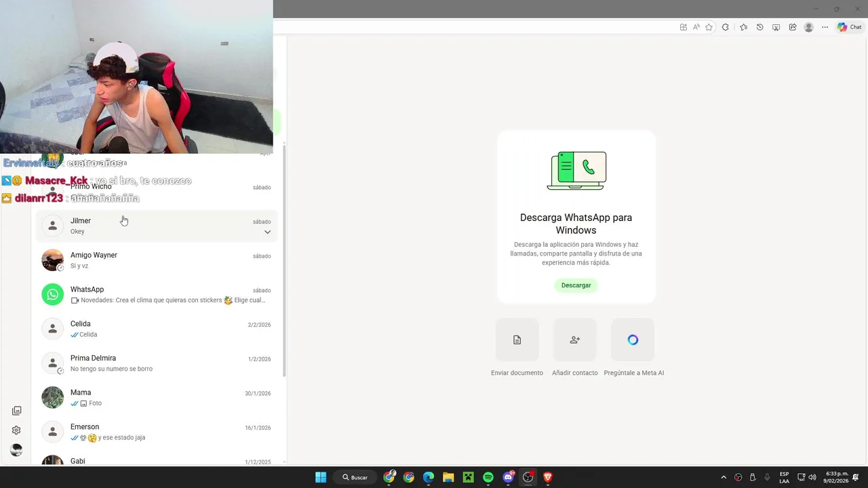The height and width of the screenshot is (488, 868).
Task: Open Brave browser from taskbar
Action: (x=548, y=477)
